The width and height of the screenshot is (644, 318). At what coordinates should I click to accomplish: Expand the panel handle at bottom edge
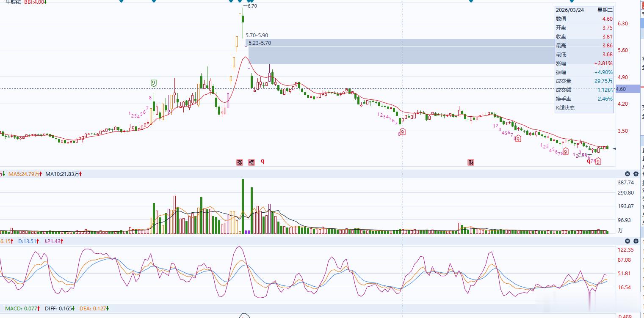click(244, 315)
